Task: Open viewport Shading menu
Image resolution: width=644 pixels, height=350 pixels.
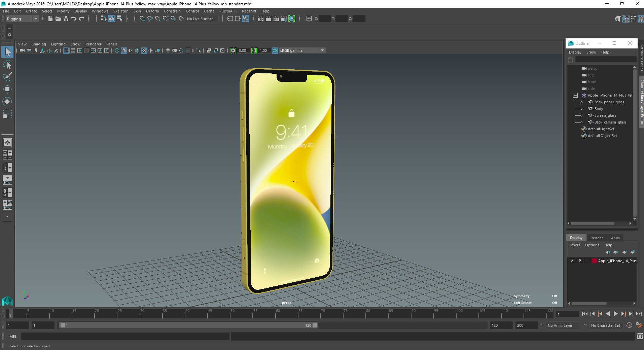Action: coord(39,44)
